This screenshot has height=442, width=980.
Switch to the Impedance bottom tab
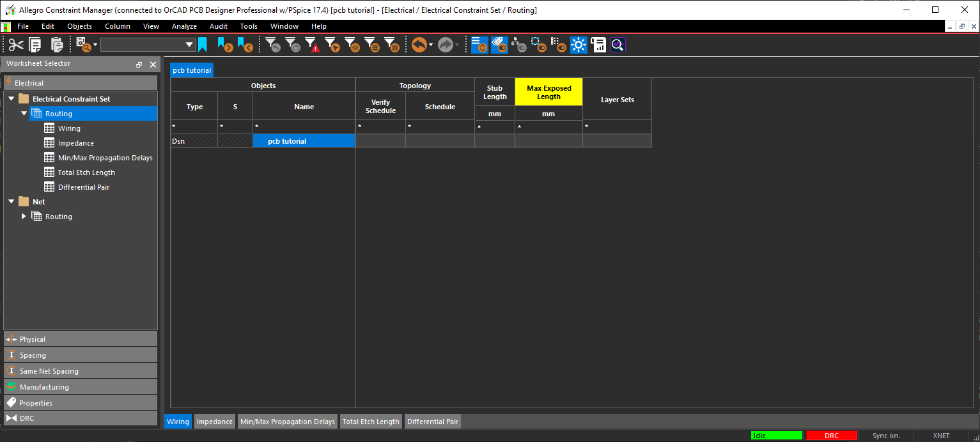click(214, 422)
